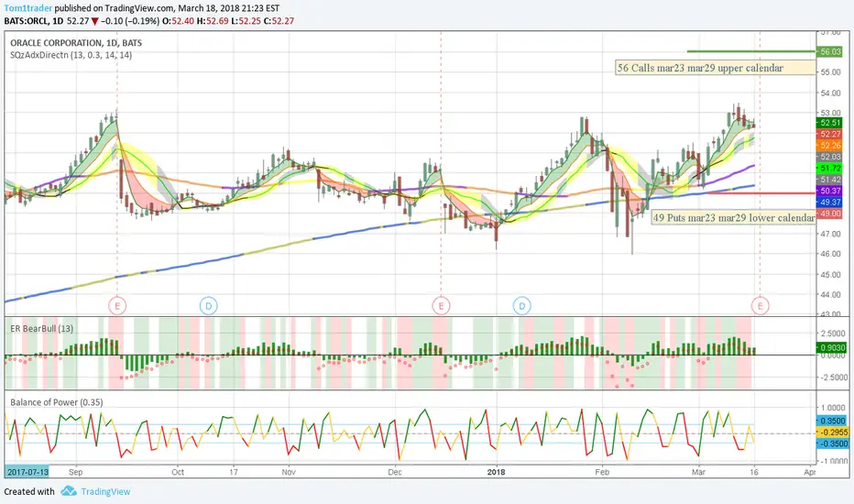Click the H:52.69 high value in header
The width and height of the screenshot is (854, 504).
(x=213, y=21)
